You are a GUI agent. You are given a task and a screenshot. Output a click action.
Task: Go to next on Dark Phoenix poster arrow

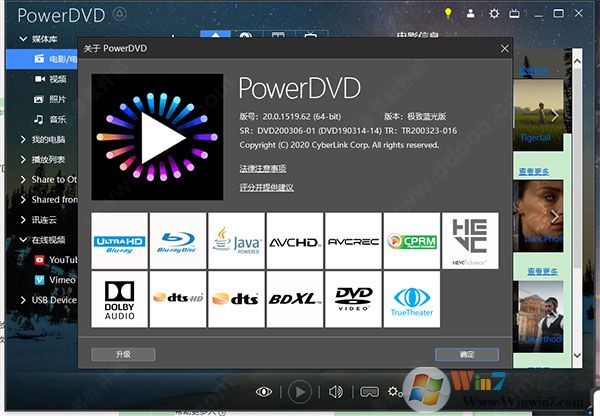554,216
